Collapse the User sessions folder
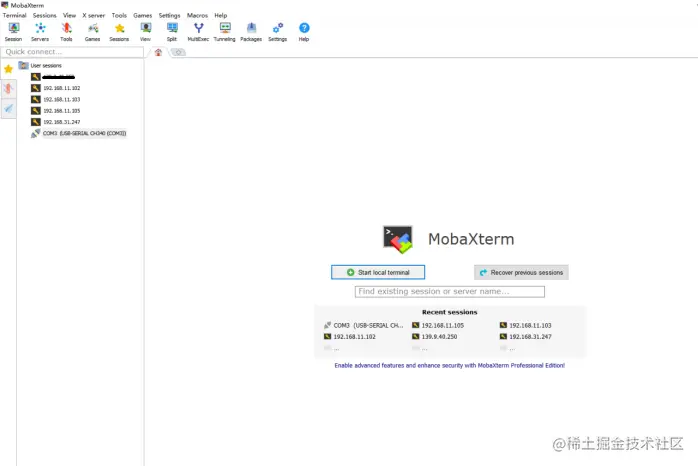This screenshot has width=698, height=466. 40,65
